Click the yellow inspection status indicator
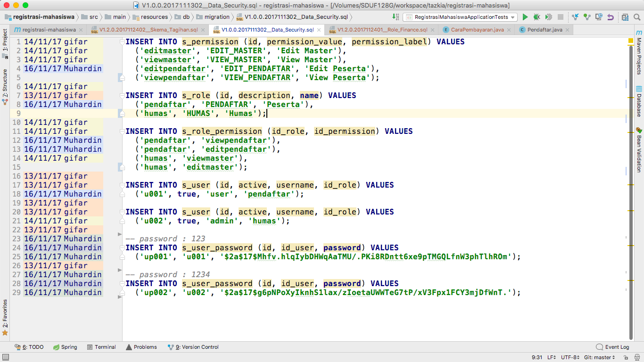Screen dimensions: 644x362 pos(630,41)
